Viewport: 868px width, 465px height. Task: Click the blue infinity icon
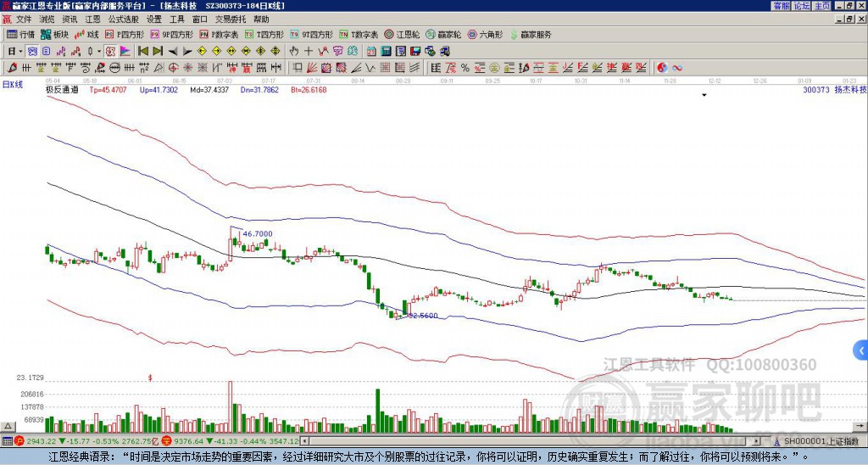tap(676, 68)
